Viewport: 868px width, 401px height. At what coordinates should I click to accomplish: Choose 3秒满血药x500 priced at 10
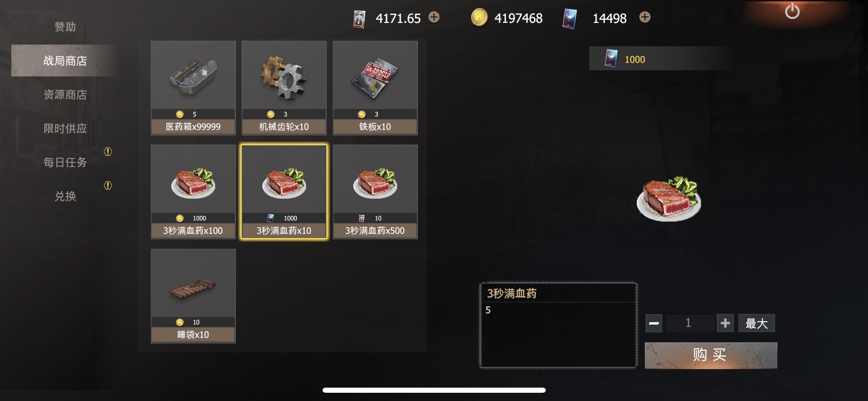click(375, 192)
